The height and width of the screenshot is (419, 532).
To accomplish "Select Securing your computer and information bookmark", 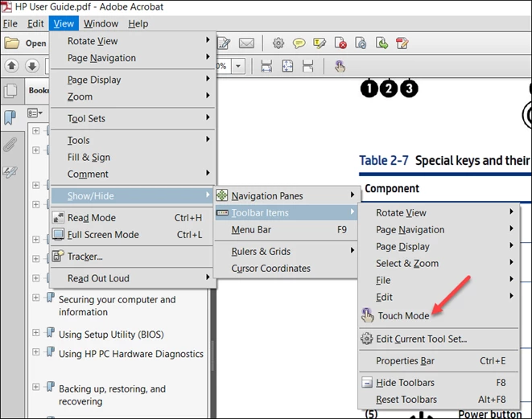I will click(x=117, y=306).
